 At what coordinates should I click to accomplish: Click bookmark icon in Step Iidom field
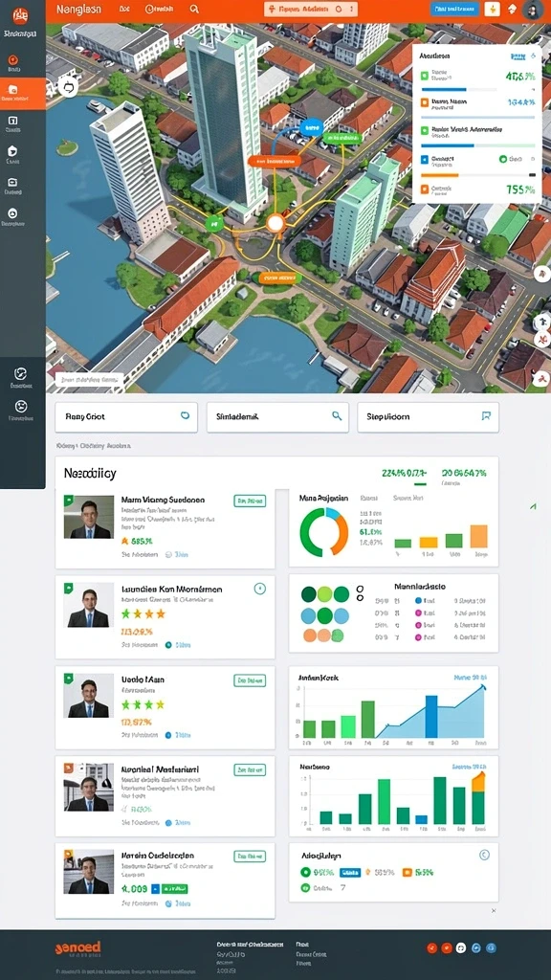pyautogui.click(x=487, y=415)
